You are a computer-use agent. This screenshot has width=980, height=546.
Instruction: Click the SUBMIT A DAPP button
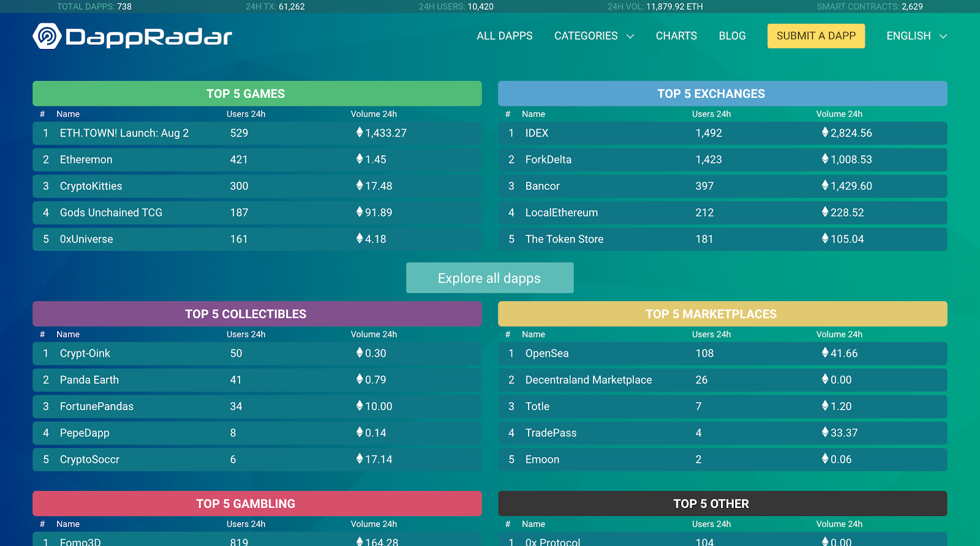(816, 36)
